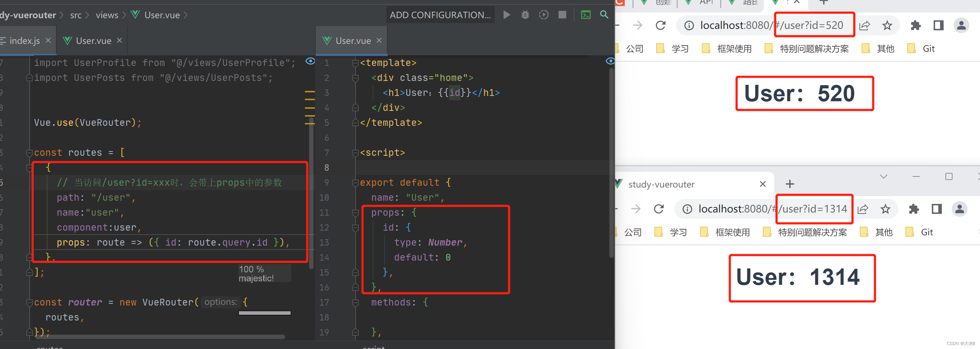
Task: Collapse the props fold at line 11
Action: pyautogui.click(x=355, y=213)
